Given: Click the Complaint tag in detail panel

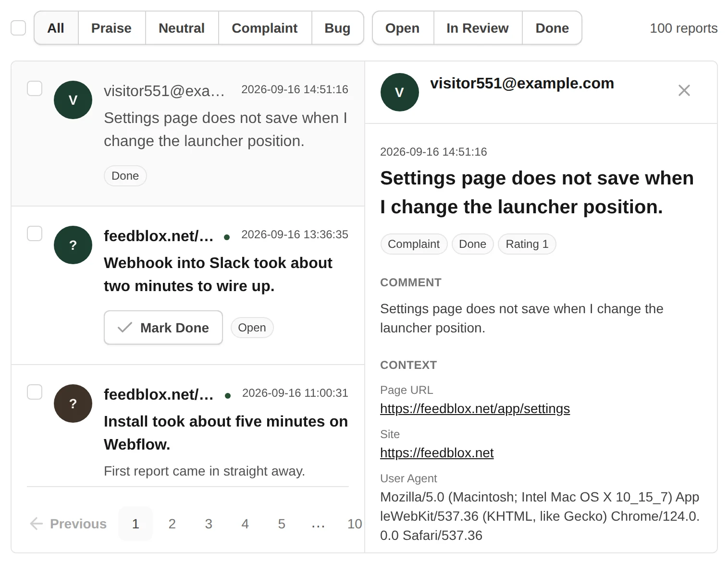Looking at the screenshot, I should pyautogui.click(x=414, y=244).
